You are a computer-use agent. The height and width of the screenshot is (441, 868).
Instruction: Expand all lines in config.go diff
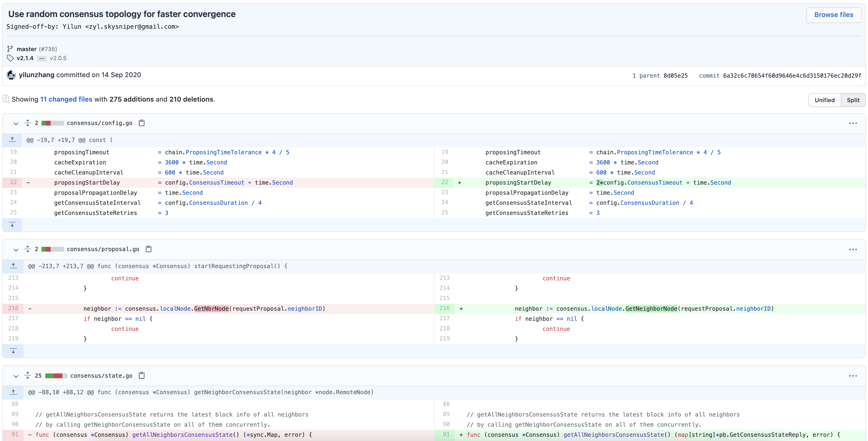click(28, 123)
